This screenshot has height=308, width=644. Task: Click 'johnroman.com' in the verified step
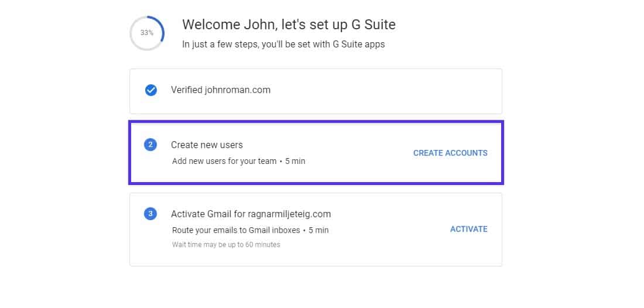point(238,90)
